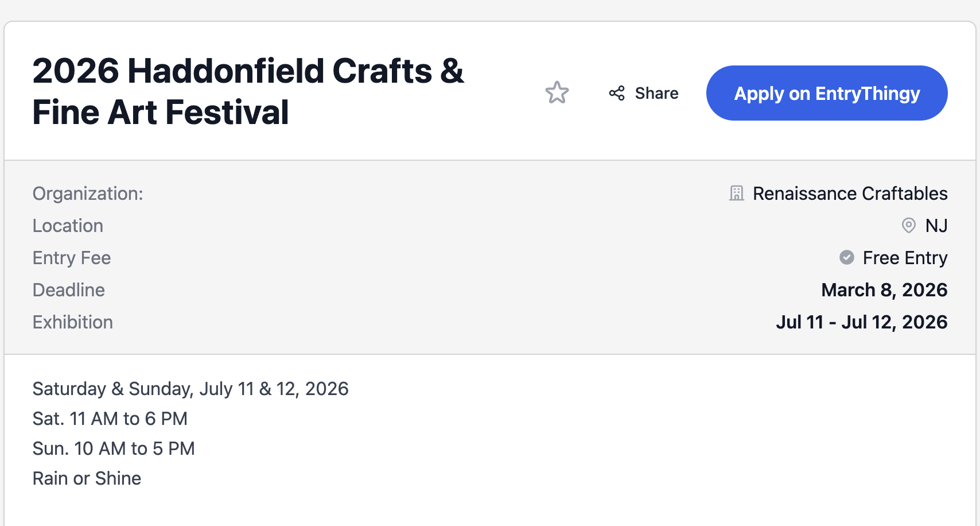Click the Free Entry text
The width and height of the screenshot is (980, 526).
[905, 258]
